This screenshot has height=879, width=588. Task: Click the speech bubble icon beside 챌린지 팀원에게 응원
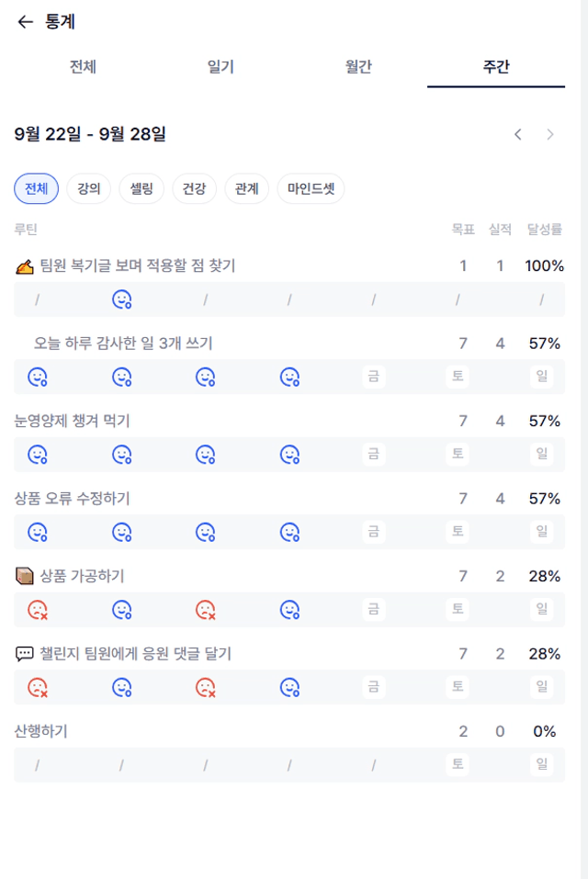[25, 654]
